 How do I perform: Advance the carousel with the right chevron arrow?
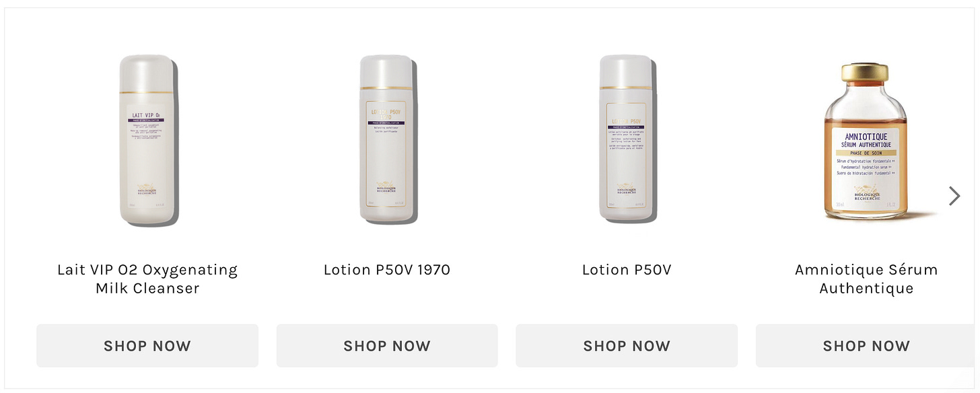(x=954, y=196)
